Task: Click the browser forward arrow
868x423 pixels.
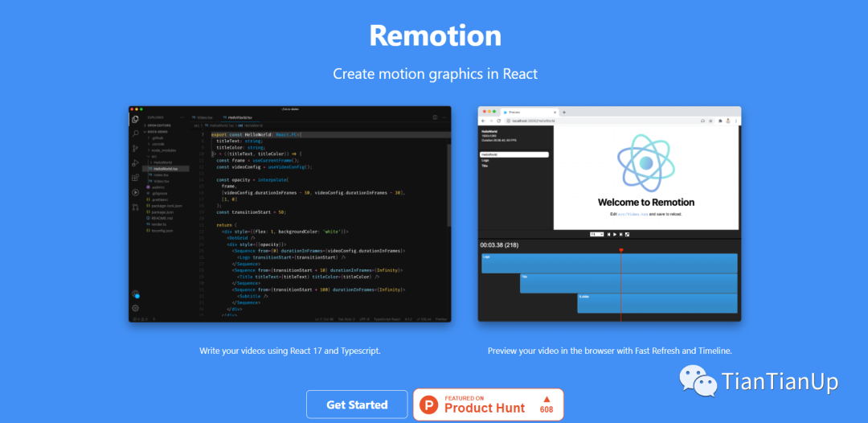Action: pos(491,121)
